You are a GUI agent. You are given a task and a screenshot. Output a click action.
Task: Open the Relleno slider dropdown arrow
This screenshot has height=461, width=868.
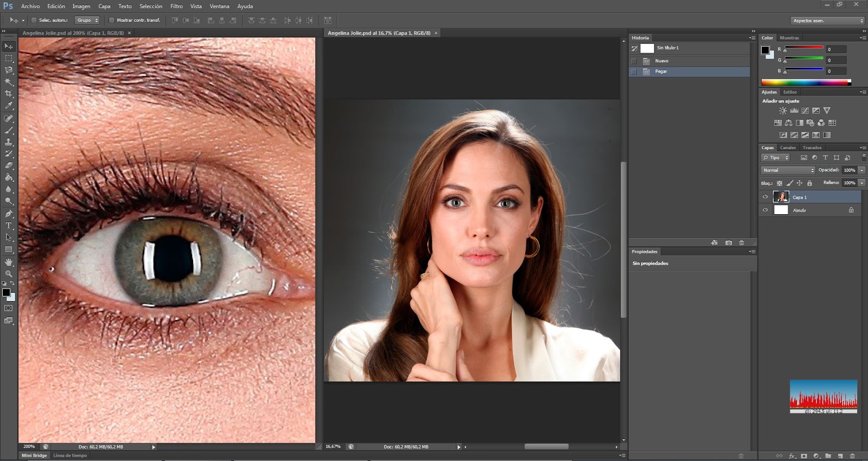tap(861, 183)
